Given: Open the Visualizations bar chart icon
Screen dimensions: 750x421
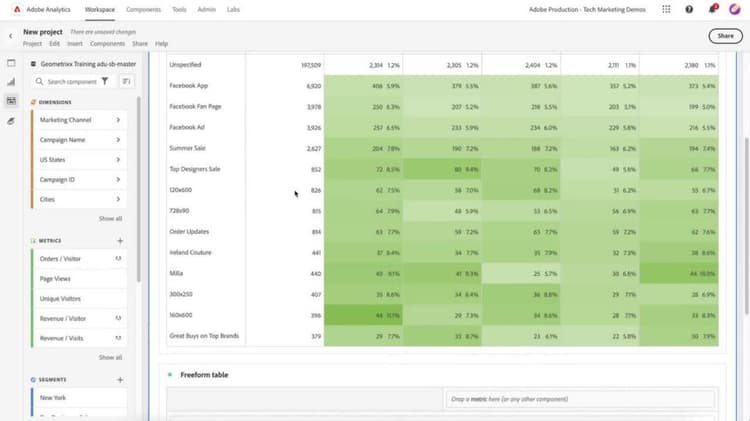Looking at the screenshot, I should tap(11, 82).
